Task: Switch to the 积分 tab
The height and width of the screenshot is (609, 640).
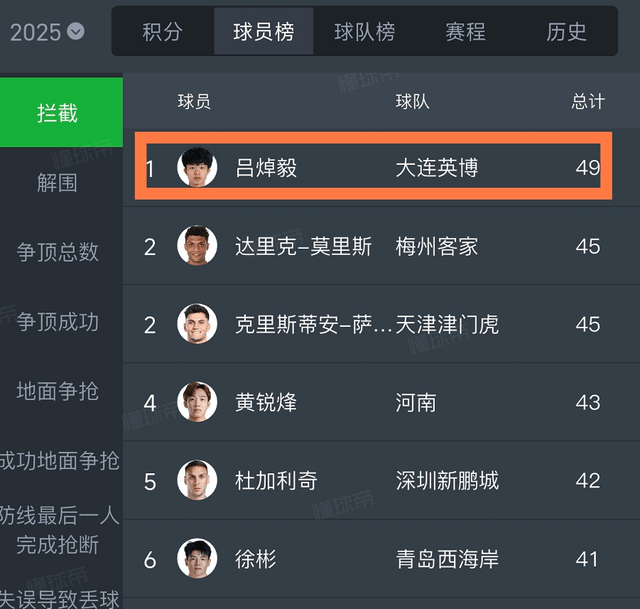Action: tap(162, 32)
